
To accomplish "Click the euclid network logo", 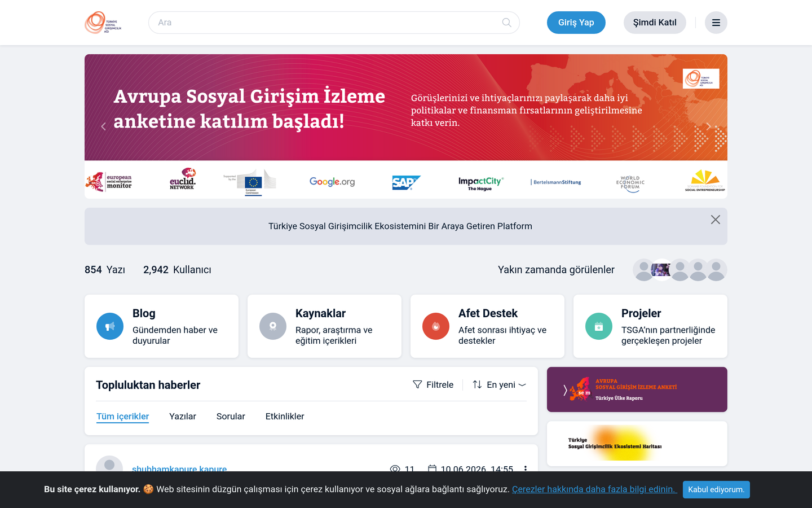I will pos(183,179).
